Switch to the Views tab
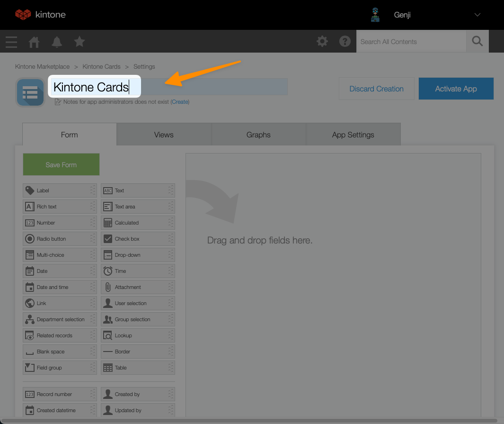The width and height of the screenshot is (504, 424). tap(164, 135)
